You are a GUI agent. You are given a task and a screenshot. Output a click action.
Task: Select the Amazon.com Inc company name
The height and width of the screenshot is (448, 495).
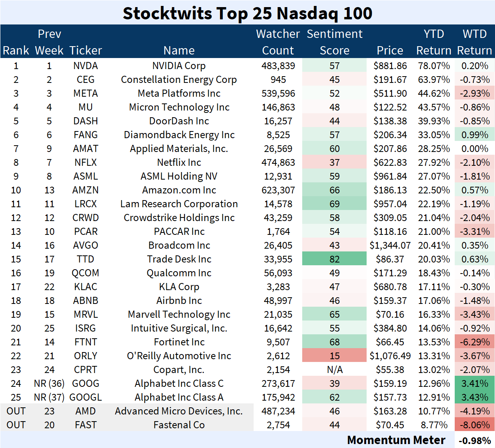[179, 190]
